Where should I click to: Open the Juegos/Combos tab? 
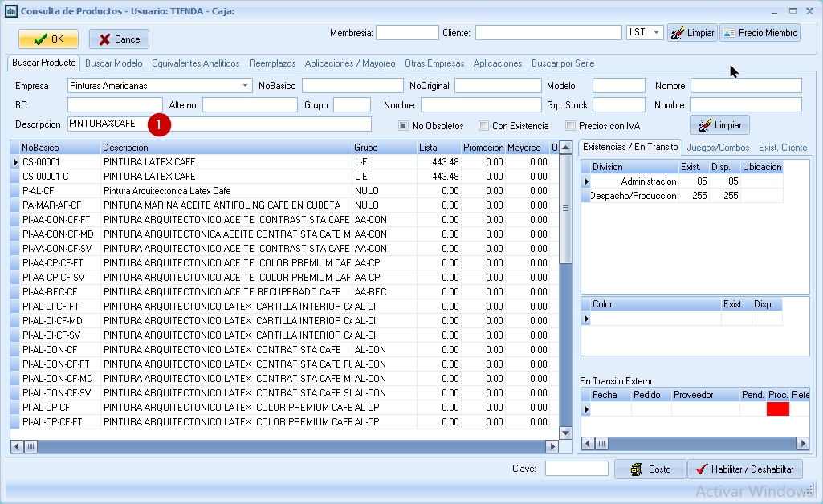[x=718, y=148]
